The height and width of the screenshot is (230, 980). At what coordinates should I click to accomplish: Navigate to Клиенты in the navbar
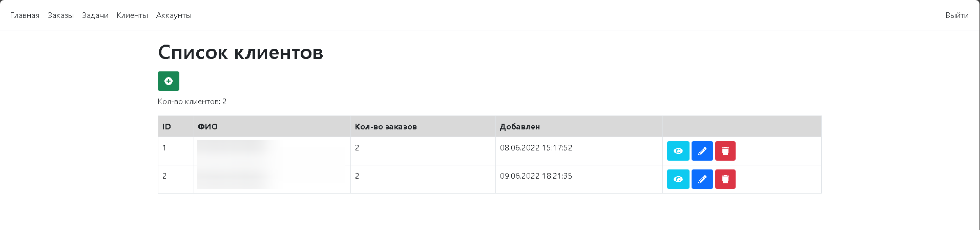point(132,15)
